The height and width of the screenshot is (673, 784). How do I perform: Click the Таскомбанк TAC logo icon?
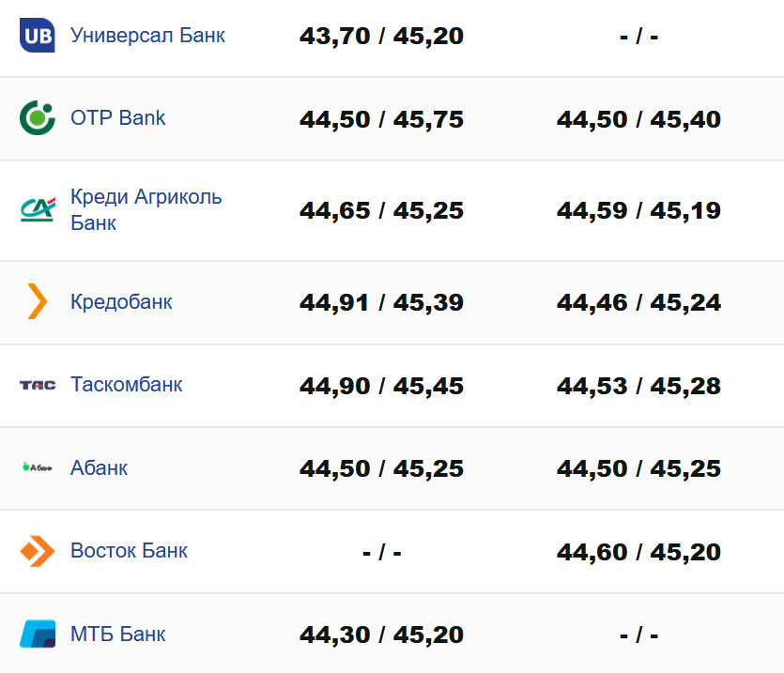pyautogui.click(x=38, y=385)
